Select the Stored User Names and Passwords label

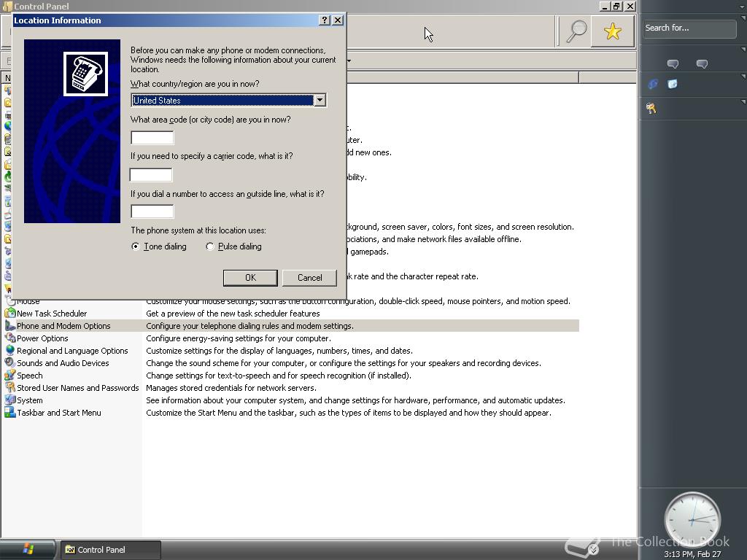click(77, 388)
